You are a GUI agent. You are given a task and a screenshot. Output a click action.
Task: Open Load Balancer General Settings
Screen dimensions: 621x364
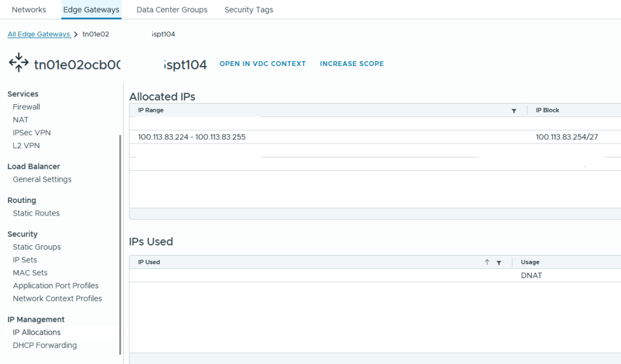pyautogui.click(x=42, y=179)
